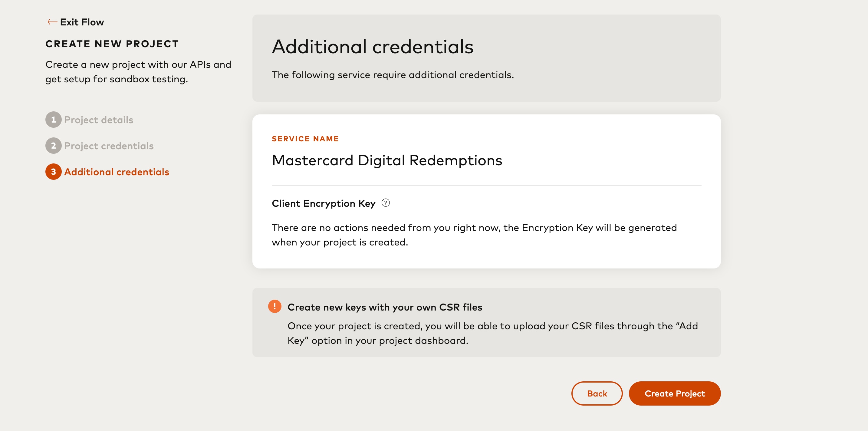This screenshot has width=868, height=431.
Task: Select the step 3 circle indicator
Action: pyautogui.click(x=53, y=172)
